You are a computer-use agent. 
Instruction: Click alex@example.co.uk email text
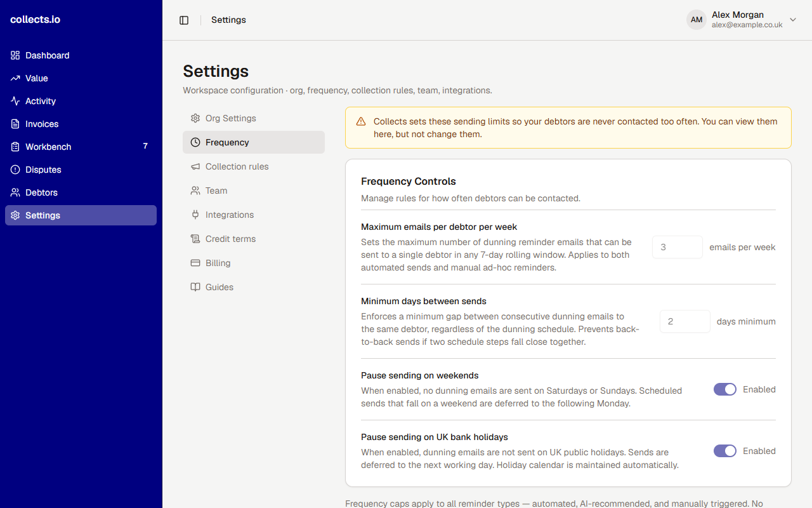[747, 25]
